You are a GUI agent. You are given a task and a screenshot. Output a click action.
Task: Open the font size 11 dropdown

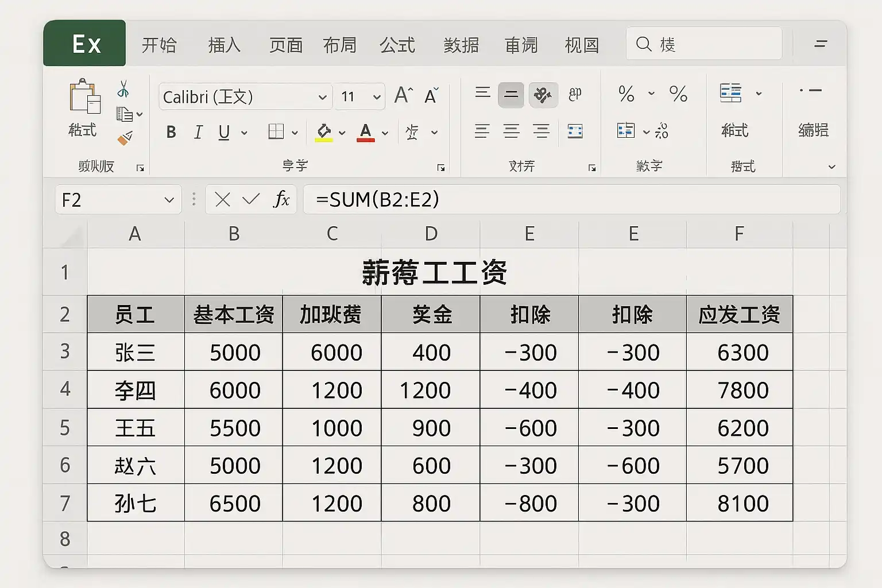(x=377, y=97)
